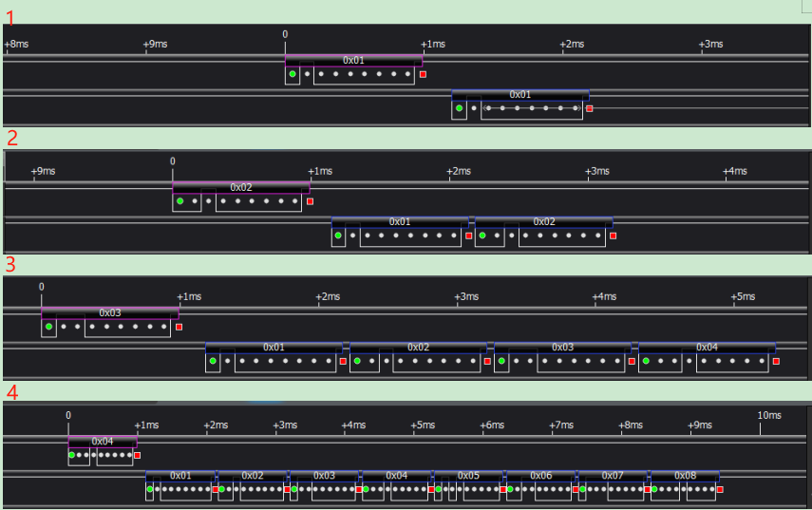Image resolution: width=812 pixels, height=510 pixels.
Task: Click the 0 trigger marker in panel 3
Action: (x=41, y=287)
